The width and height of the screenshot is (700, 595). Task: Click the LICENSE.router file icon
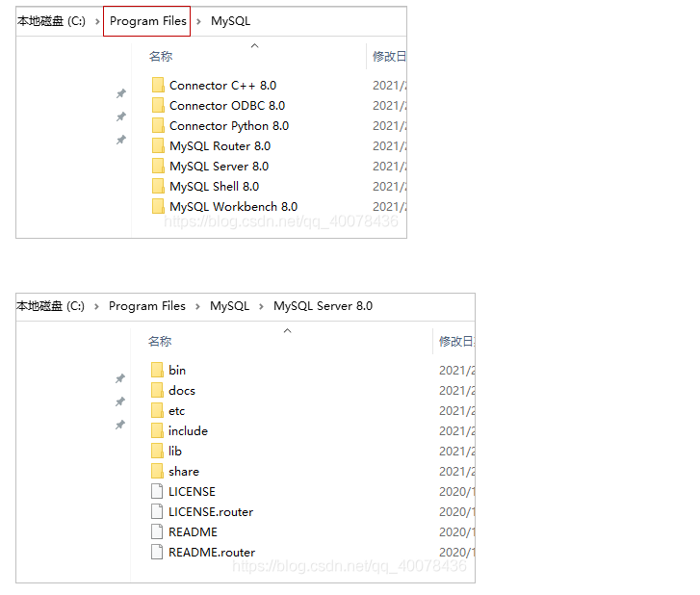(157, 511)
